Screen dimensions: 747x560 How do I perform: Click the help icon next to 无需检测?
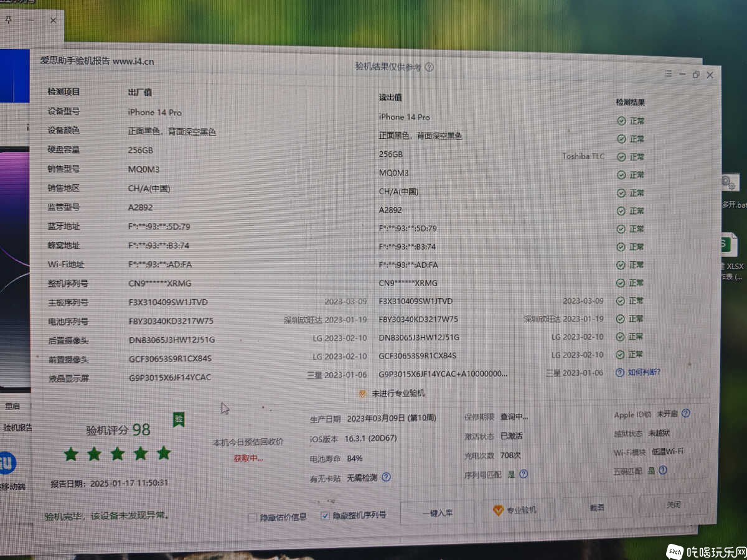coord(386,478)
